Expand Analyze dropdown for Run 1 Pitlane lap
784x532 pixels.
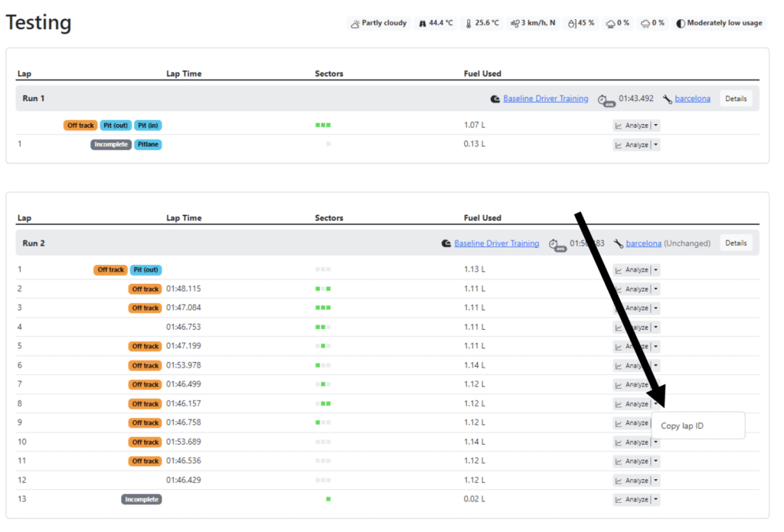point(656,145)
